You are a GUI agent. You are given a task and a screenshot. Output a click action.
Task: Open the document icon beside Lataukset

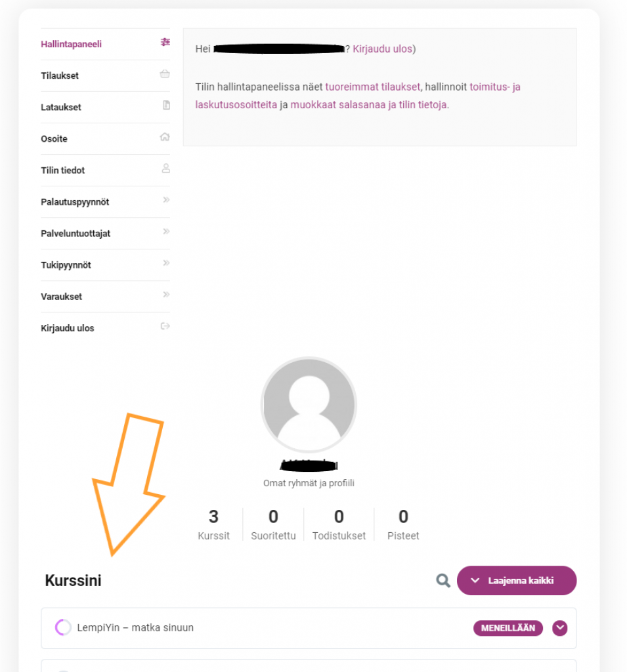[163, 105]
